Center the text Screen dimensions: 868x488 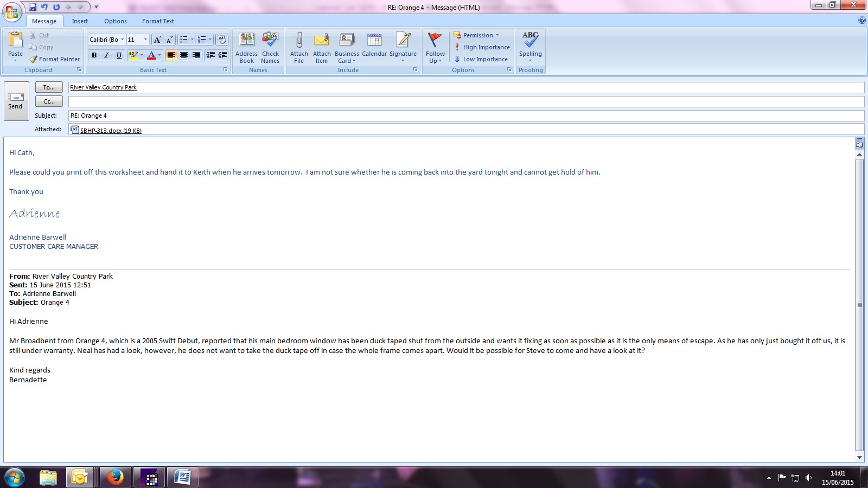184,55
